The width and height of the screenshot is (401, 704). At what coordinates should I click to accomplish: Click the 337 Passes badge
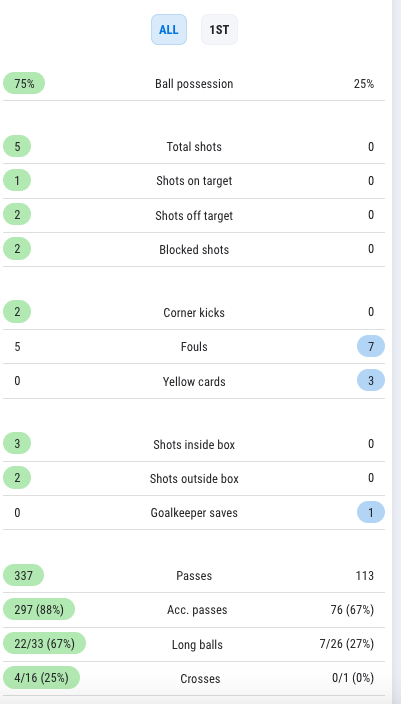tap(23, 575)
